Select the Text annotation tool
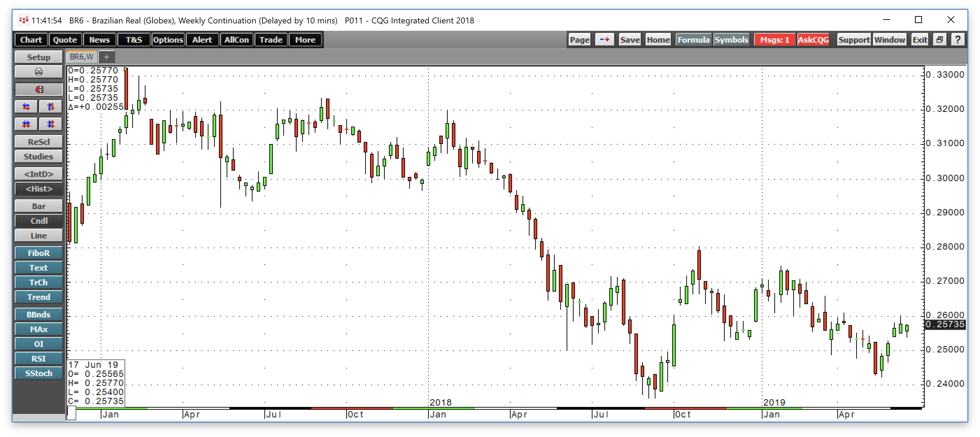Screen dimensions: 980x437 point(38,268)
